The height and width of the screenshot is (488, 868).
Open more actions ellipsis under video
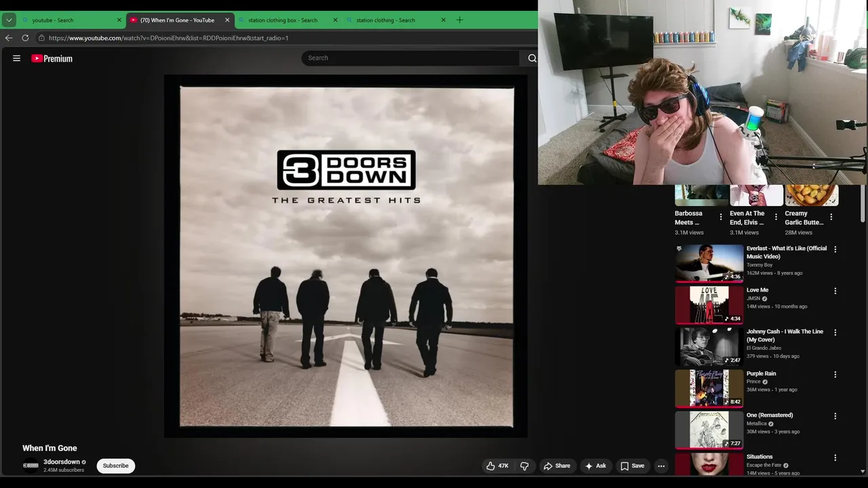click(661, 466)
